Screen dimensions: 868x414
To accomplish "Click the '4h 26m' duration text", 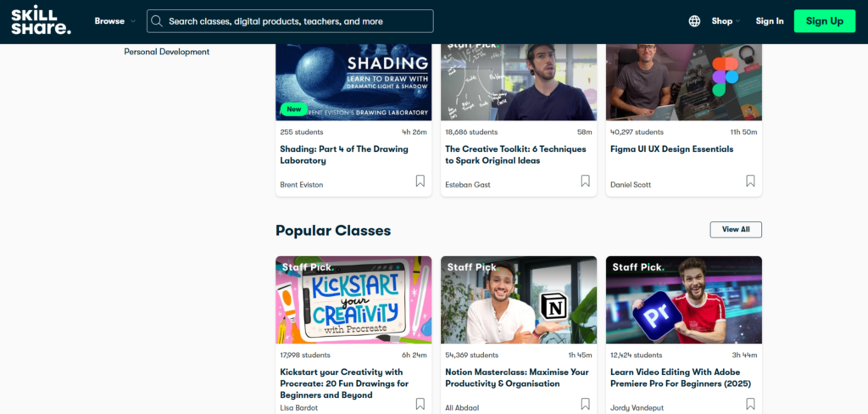I will [414, 131].
